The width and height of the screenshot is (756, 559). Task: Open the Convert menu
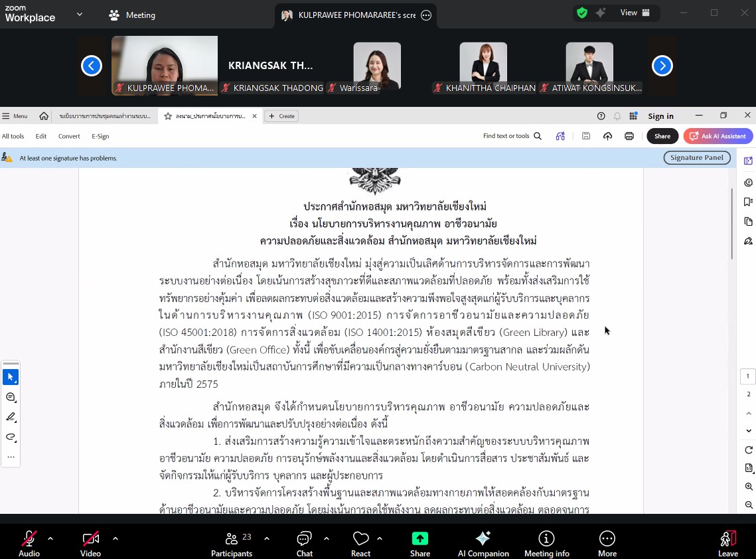click(x=69, y=136)
